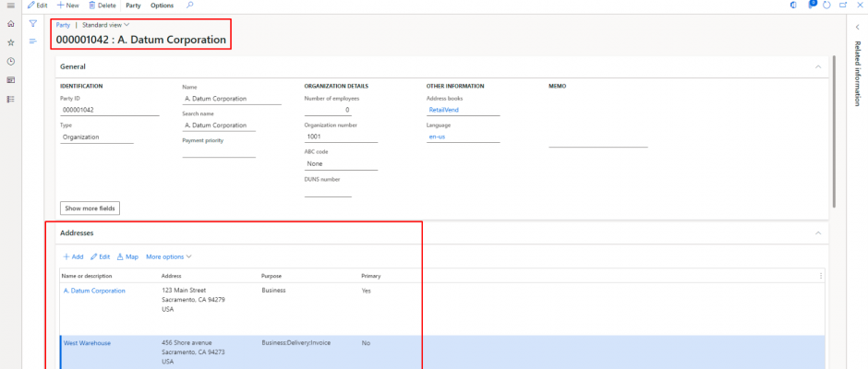
Task: Click the Party breadcrumb link
Action: (x=63, y=25)
